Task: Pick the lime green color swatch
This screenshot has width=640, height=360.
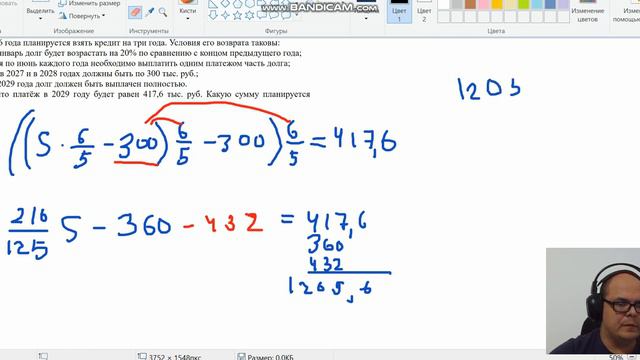Action: pos(523,5)
